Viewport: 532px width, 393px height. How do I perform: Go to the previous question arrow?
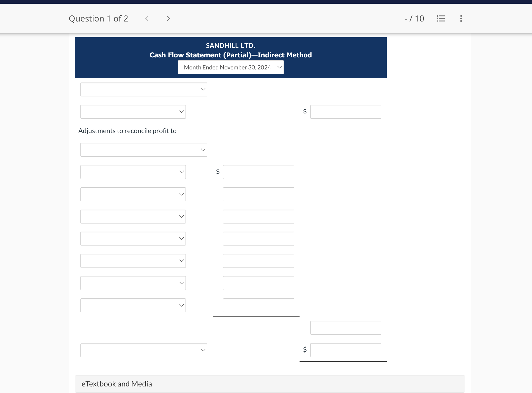point(147,19)
